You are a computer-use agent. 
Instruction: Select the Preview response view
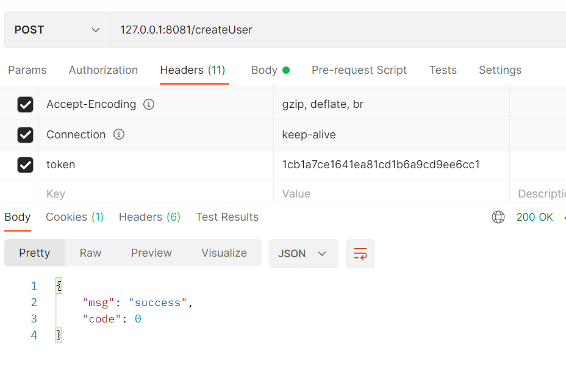point(151,253)
